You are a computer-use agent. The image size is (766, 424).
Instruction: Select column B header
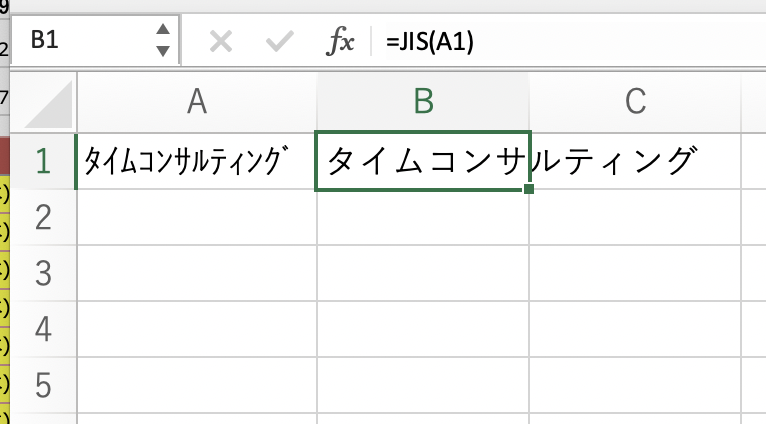[423, 100]
